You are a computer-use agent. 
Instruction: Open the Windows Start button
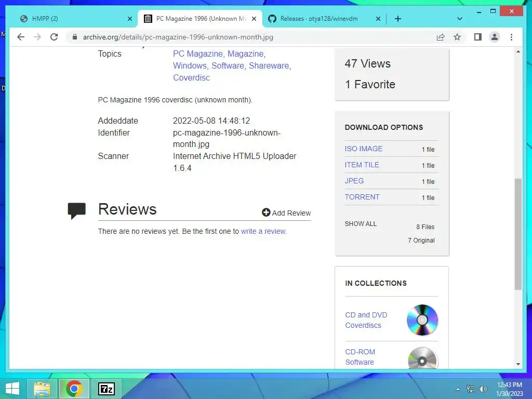click(12, 389)
